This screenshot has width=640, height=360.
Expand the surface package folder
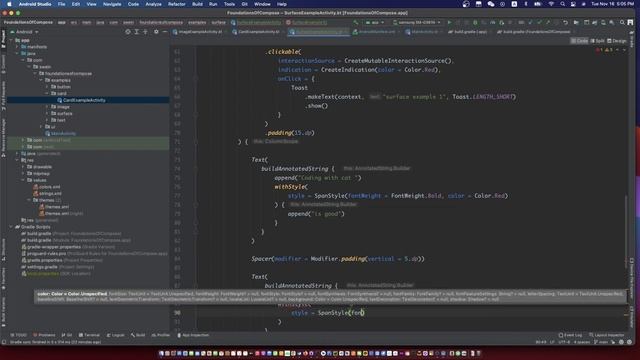click(x=47, y=113)
